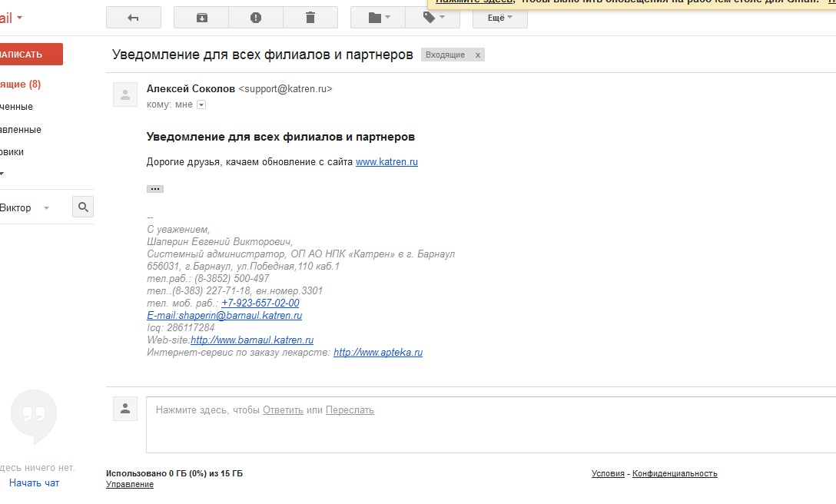
Task: Open the Конфиденциальность privacy link
Action: click(x=675, y=473)
